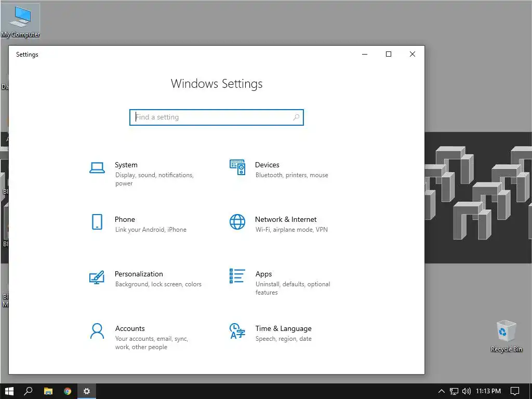532x399 pixels.
Task: Focus the Find a setting search box
Action: click(x=217, y=117)
